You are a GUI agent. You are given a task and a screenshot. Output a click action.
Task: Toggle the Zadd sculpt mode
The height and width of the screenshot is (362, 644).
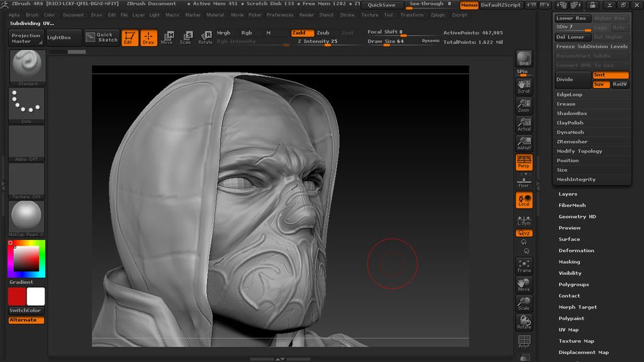pos(303,33)
